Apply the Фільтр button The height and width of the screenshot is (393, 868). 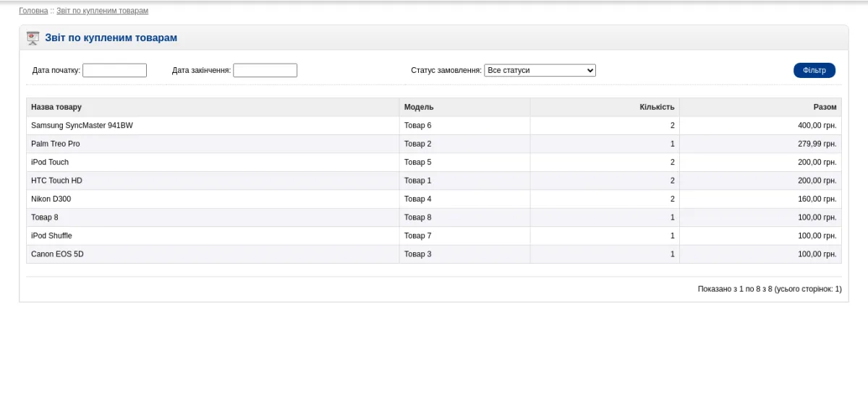[814, 70]
